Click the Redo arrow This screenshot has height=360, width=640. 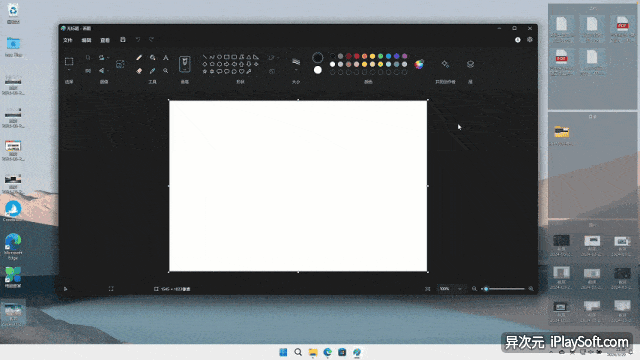(x=151, y=40)
